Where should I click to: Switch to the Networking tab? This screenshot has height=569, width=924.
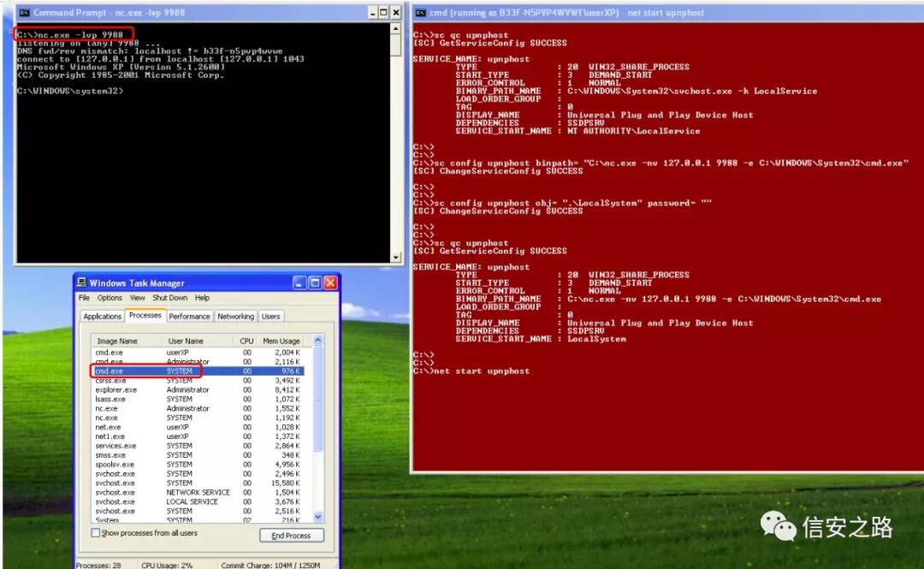tap(236, 316)
